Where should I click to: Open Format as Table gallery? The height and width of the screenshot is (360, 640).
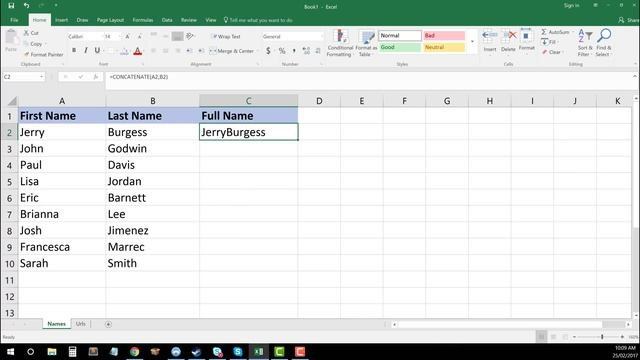click(366, 43)
